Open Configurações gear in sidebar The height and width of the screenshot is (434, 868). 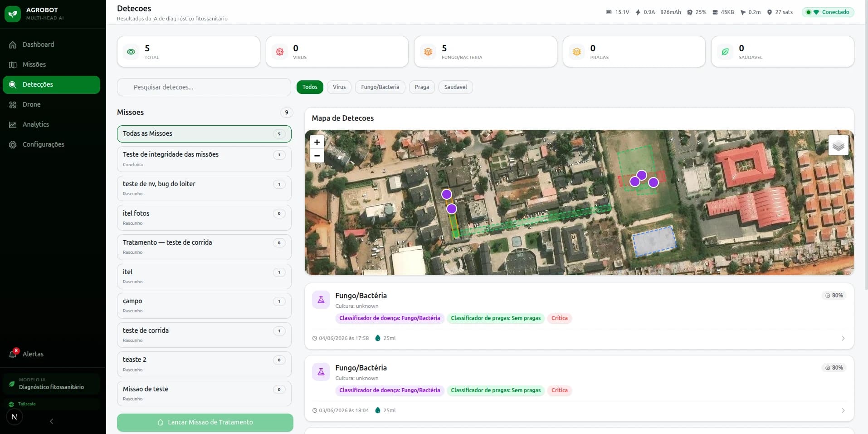click(13, 144)
